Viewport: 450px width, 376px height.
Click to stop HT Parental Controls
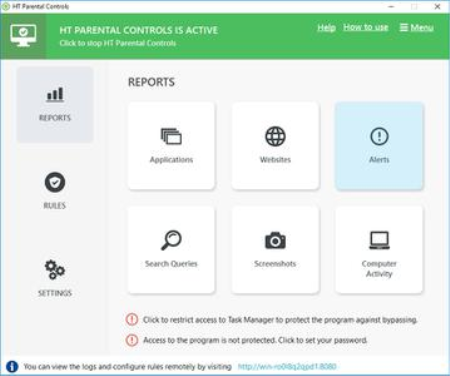118,43
